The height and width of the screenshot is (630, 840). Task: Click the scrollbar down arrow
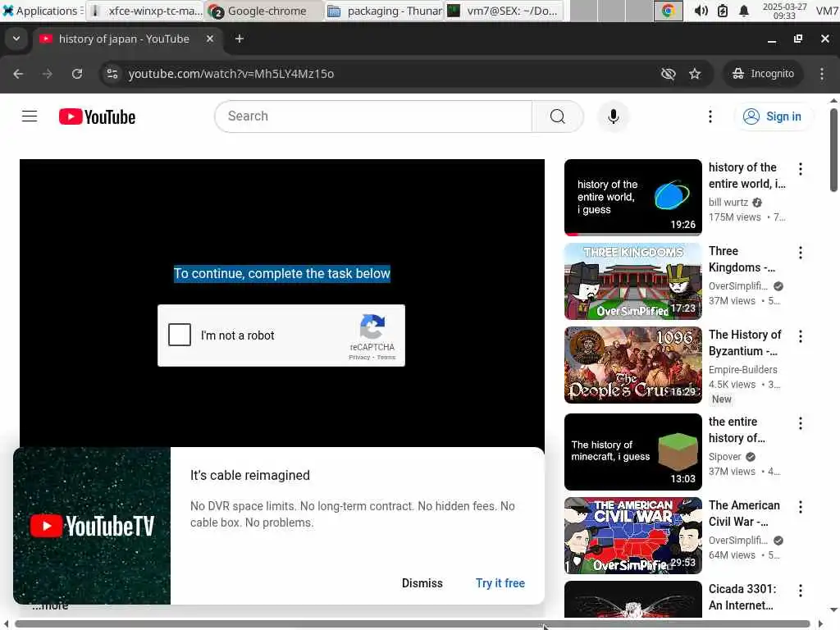click(833, 610)
